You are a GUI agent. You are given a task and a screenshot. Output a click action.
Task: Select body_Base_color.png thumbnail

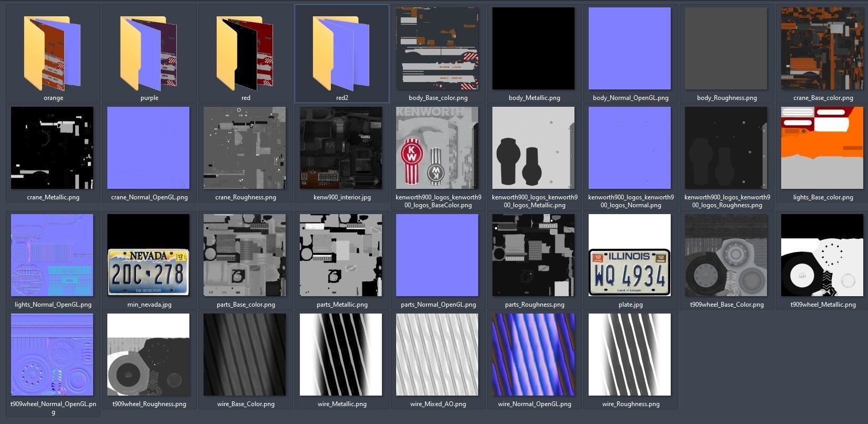click(438, 48)
